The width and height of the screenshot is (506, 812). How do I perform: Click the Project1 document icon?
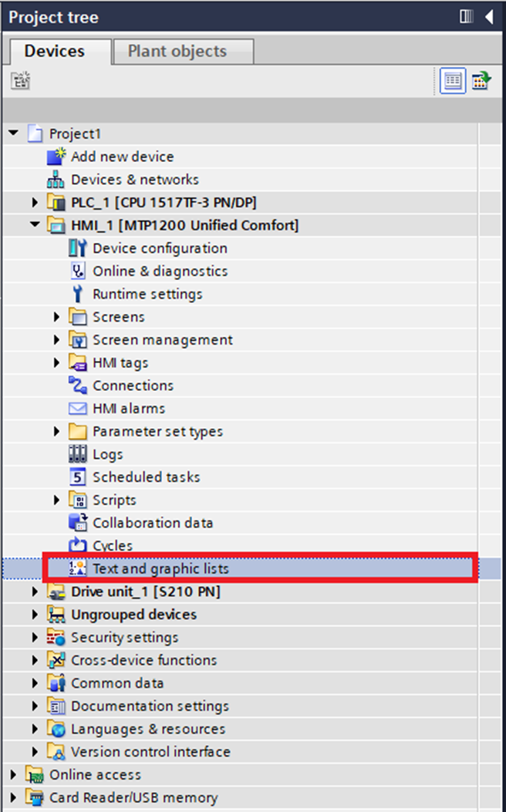[35, 134]
